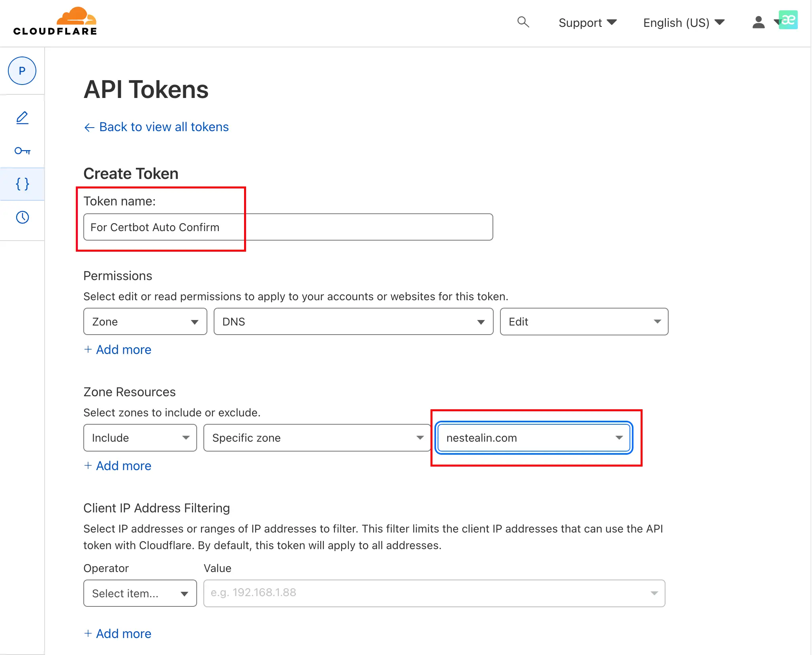812x655 pixels.
Task: Open the search magnifier icon
Action: (523, 22)
